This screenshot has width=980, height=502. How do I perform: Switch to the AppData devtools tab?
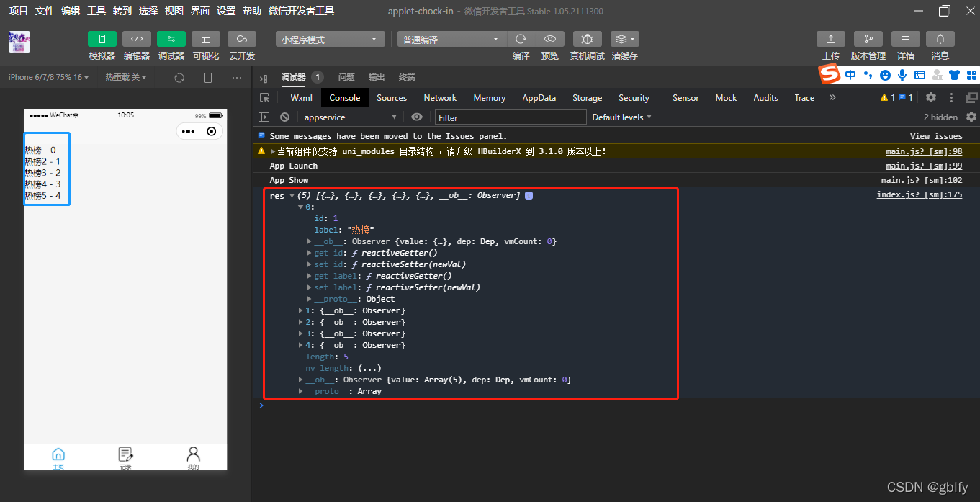point(539,97)
